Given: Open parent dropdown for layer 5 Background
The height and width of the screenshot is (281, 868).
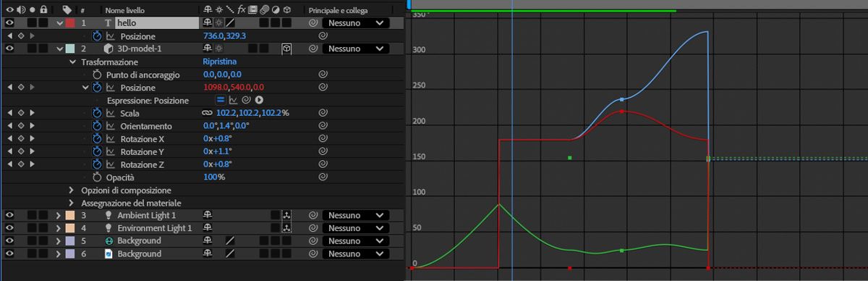Looking at the screenshot, I should tap(356, 241).
